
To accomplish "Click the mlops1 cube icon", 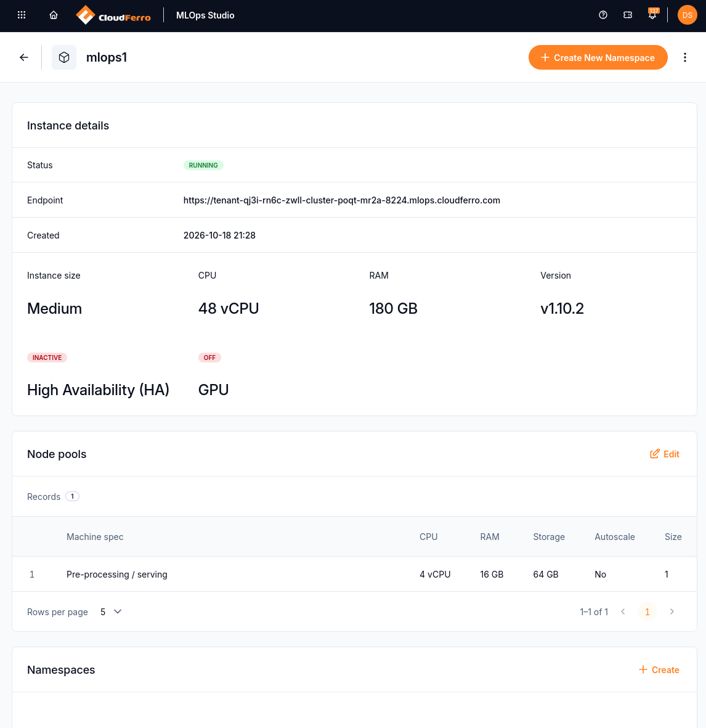I will point(64,57).
